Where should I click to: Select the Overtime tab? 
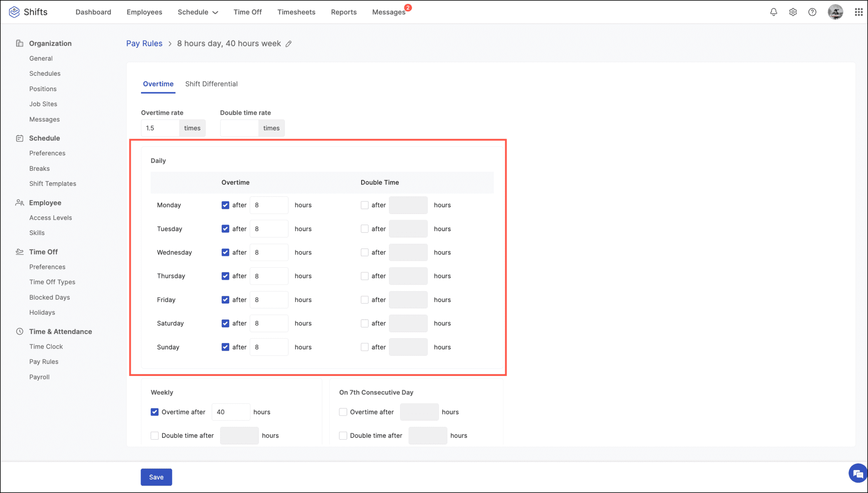tap(158, 83)
